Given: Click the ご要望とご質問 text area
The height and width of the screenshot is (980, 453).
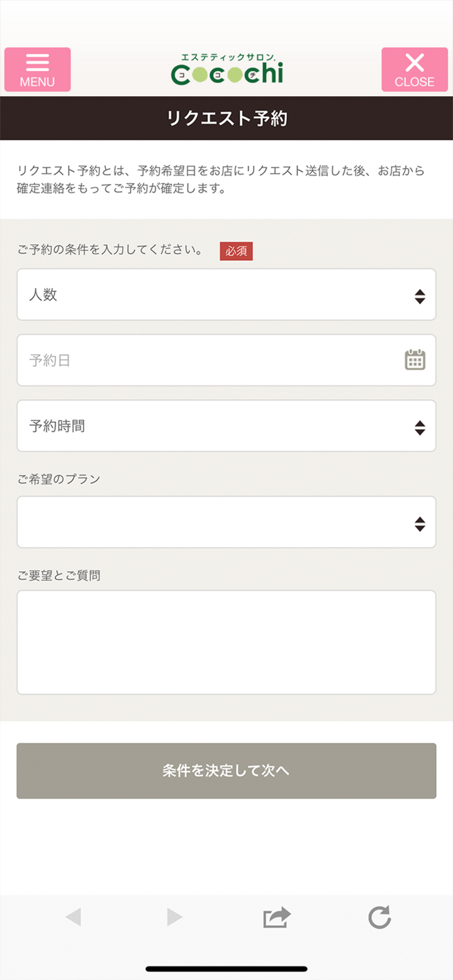Looking at the screenshot, I should [x=226, y=640].
